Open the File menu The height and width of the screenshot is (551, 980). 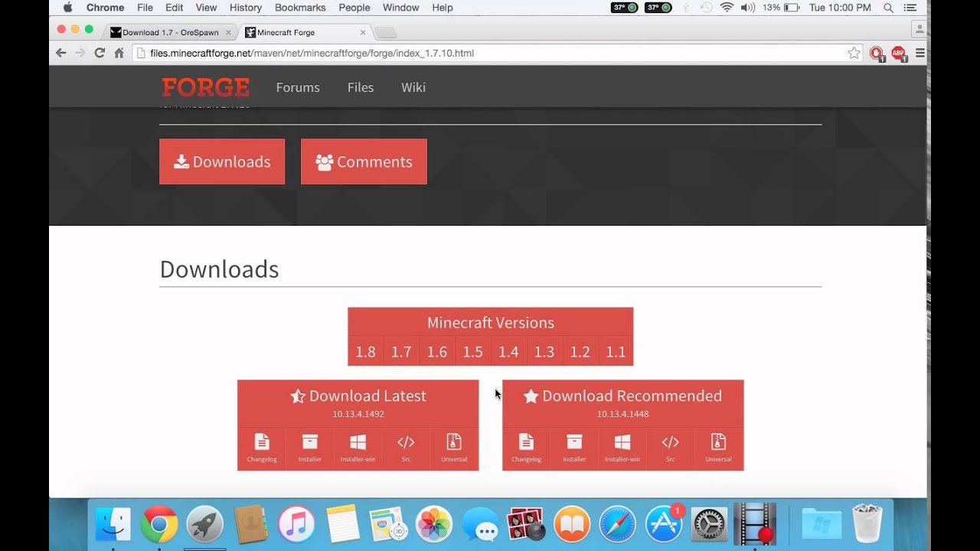pyautogui.click(x=145, y=8)
